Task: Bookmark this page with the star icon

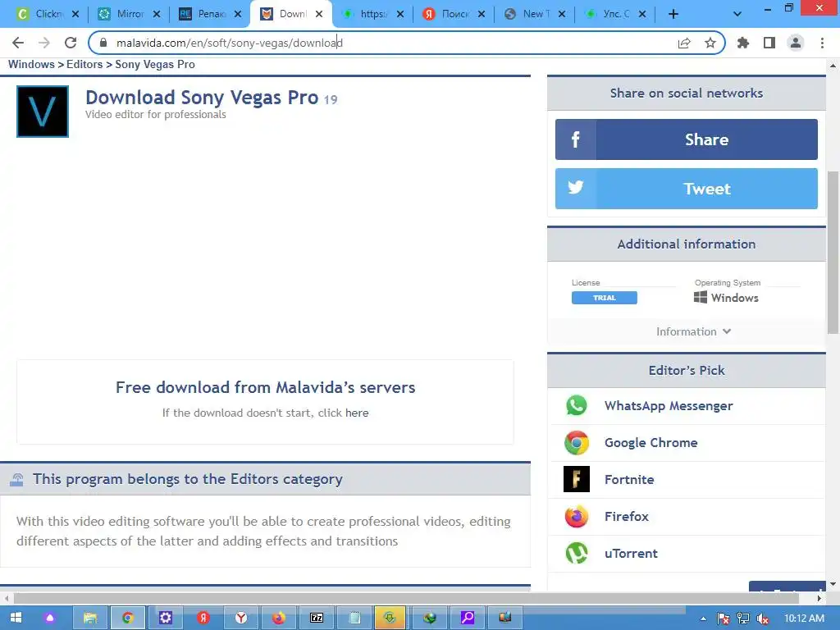Action: pos(710,43)
